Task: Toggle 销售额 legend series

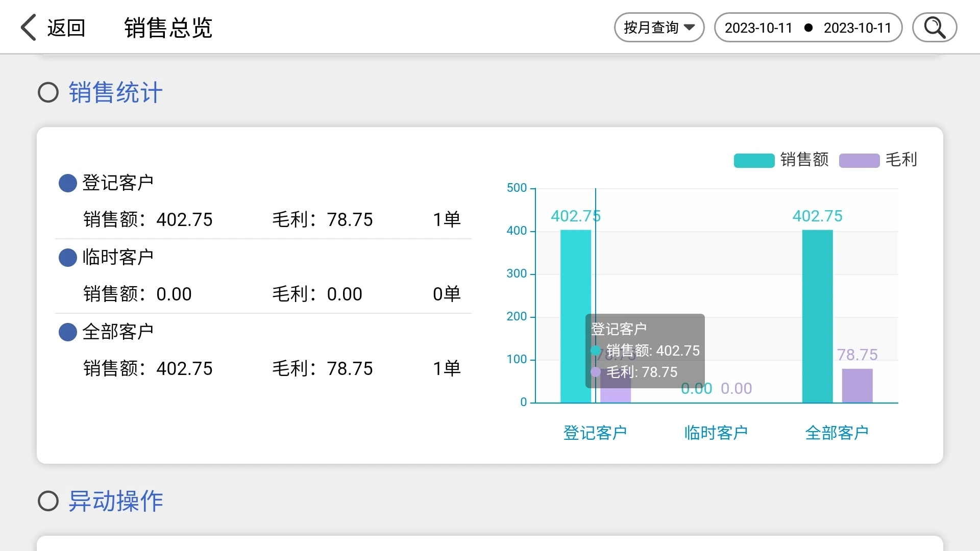Action: coord(804,160)
